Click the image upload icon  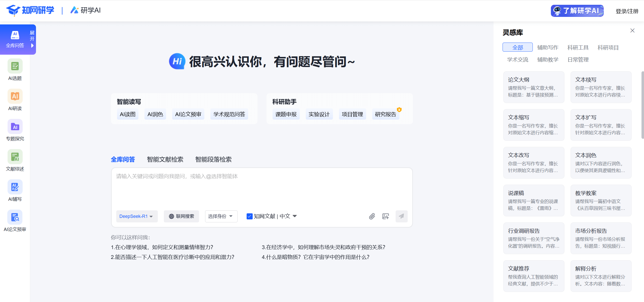click(385, 216)
